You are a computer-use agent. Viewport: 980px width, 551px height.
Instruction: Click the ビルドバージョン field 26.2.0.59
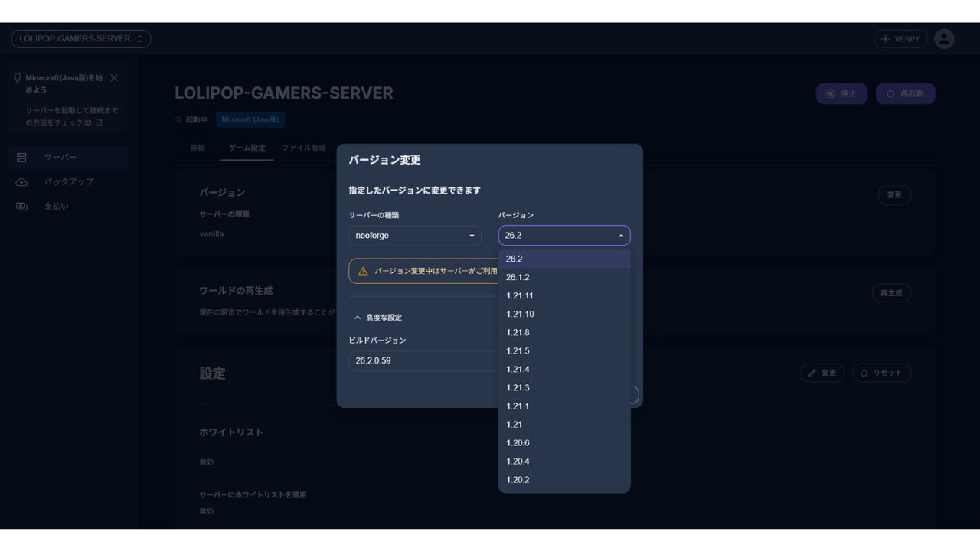pyautogui.click(x=423, y=360)
